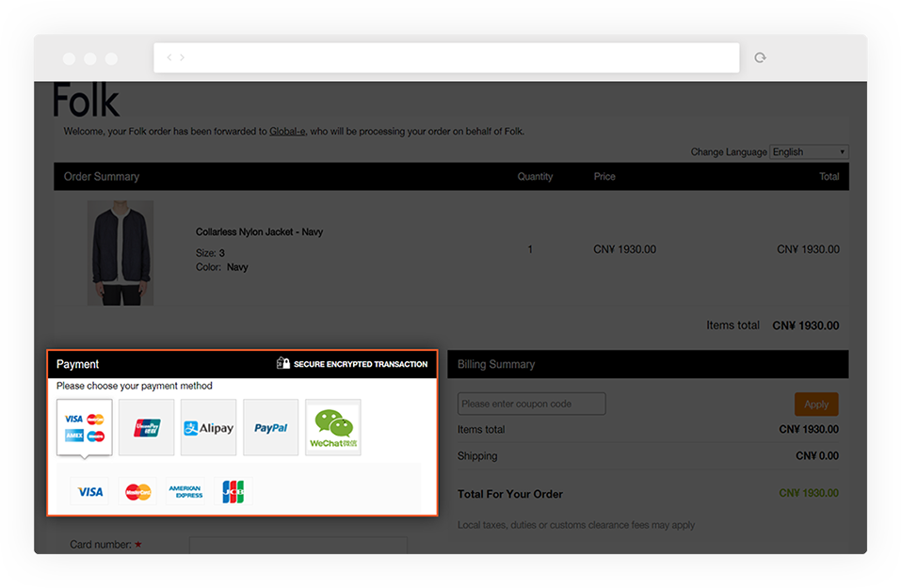Click the Order Summary header
This screenshot has width=901, height=588.
coord(102,176)
